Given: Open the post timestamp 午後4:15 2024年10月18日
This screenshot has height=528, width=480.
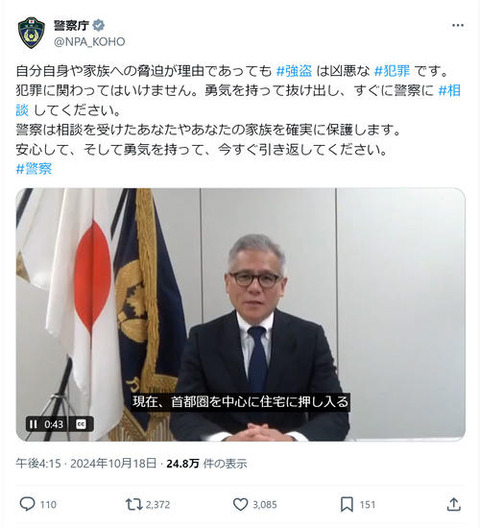Looking at the screenshot, I should (86, 463).
